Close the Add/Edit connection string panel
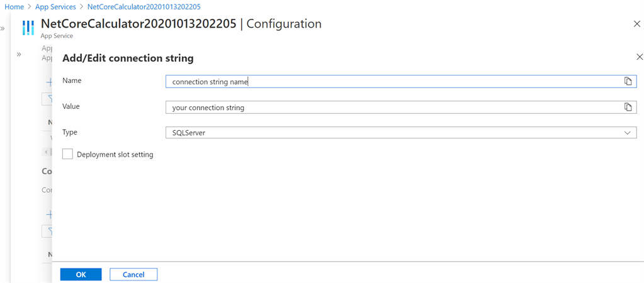The image size is (644, 283). click(639, 57)
